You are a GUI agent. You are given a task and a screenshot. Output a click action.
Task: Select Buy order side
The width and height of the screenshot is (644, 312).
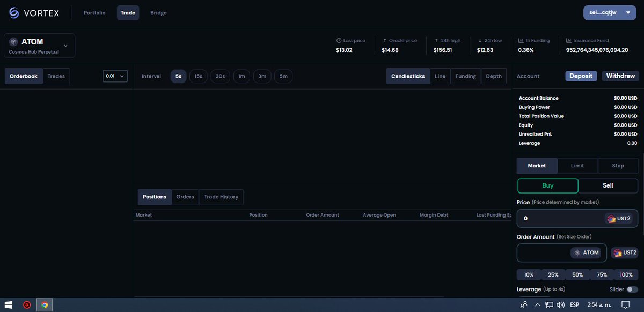[x=548, y=185]
